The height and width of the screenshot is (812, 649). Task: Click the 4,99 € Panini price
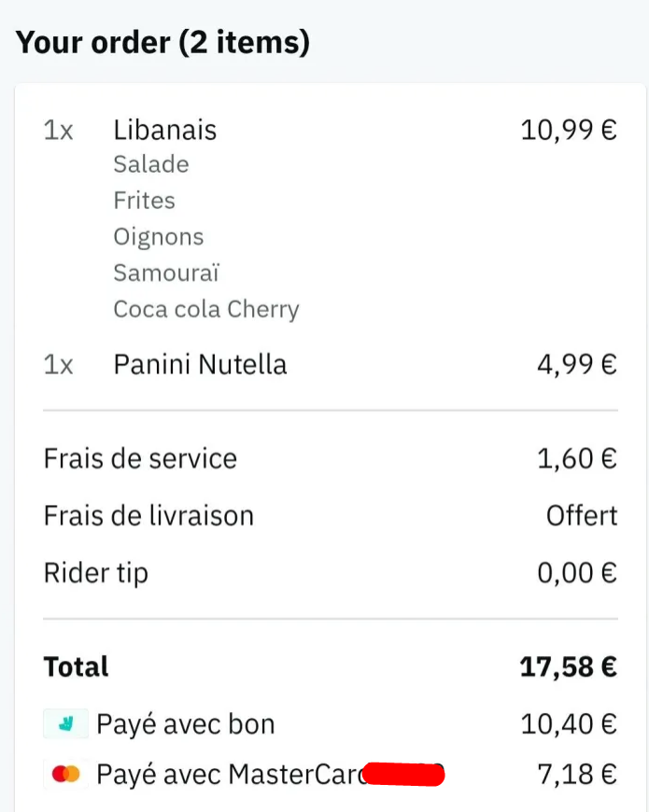click(x=577, y=364)
